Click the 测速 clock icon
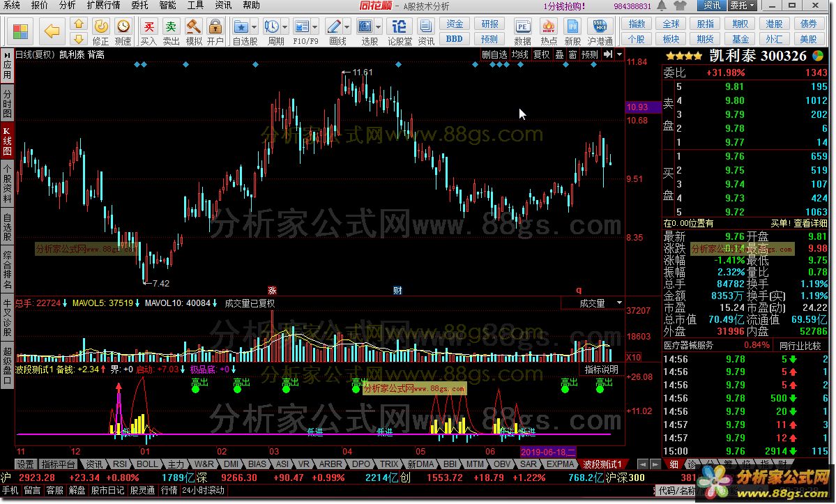Screen dimensions: 836x504 pos(123,26)
